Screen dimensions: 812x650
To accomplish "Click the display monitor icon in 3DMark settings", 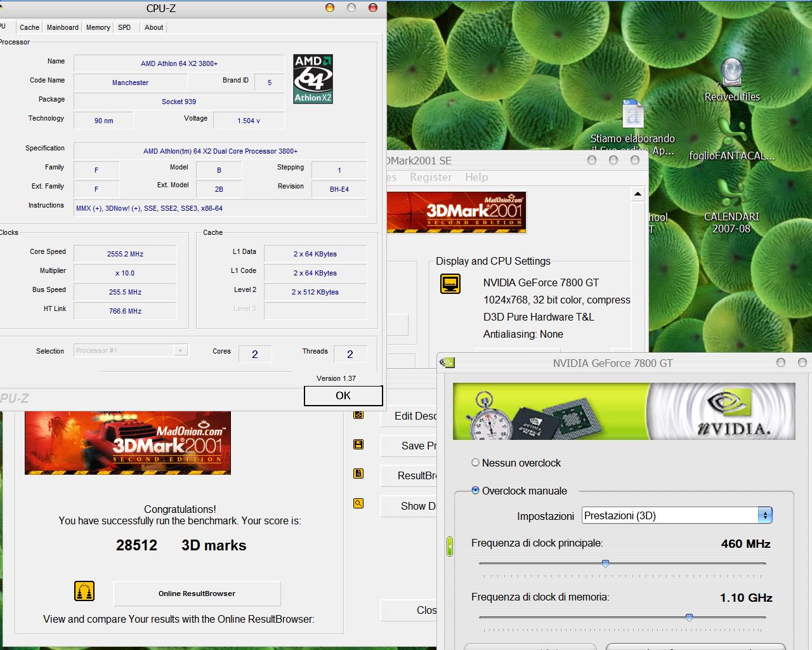I will (450, 283).
